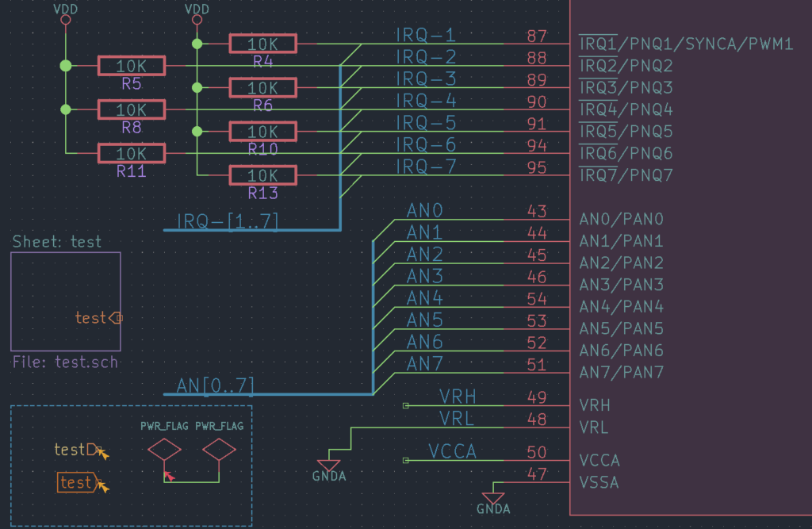Click the left PWR_FLAG diamond symbol
Viewport: 812px width, 529px height.
point(164,448)
